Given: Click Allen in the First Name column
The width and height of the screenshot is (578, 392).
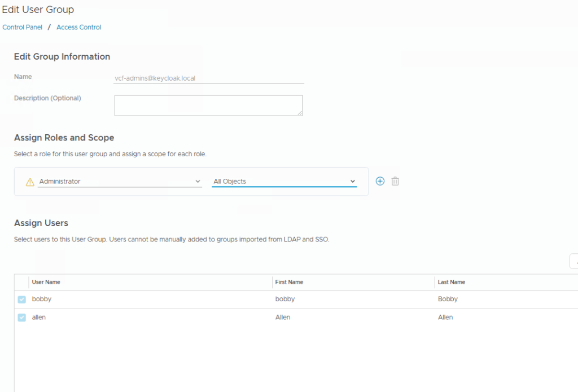Looking at the screenshot, I should pos(283,317).
